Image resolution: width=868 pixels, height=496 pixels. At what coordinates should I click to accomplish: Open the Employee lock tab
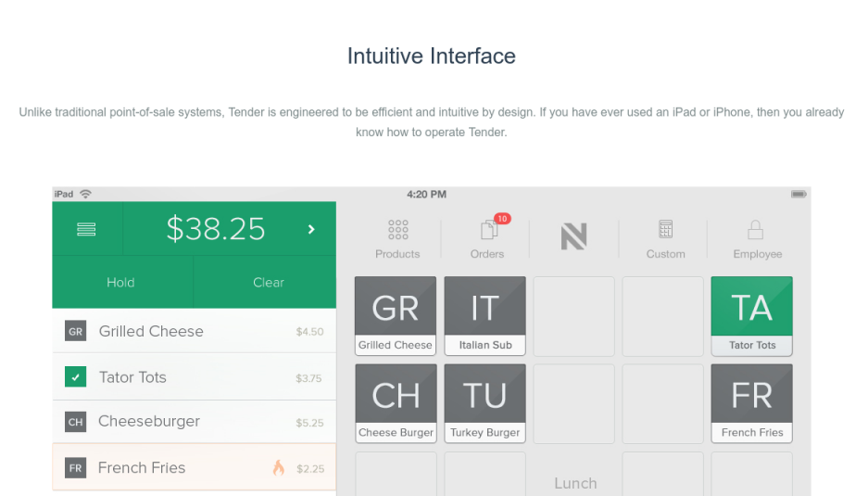757,239
